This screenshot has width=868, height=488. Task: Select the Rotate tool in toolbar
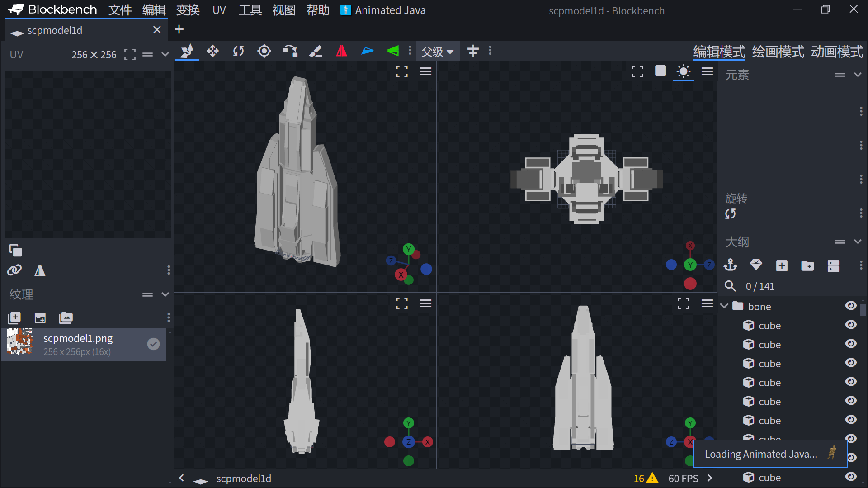(238, 51)
